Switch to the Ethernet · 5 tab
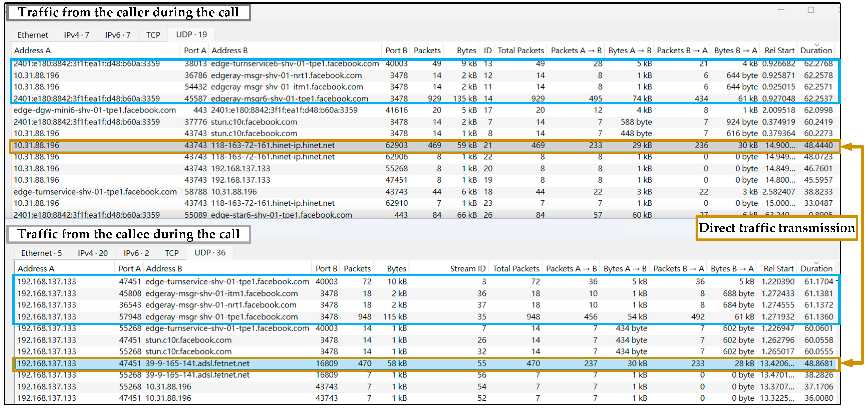 coord(41,253)
